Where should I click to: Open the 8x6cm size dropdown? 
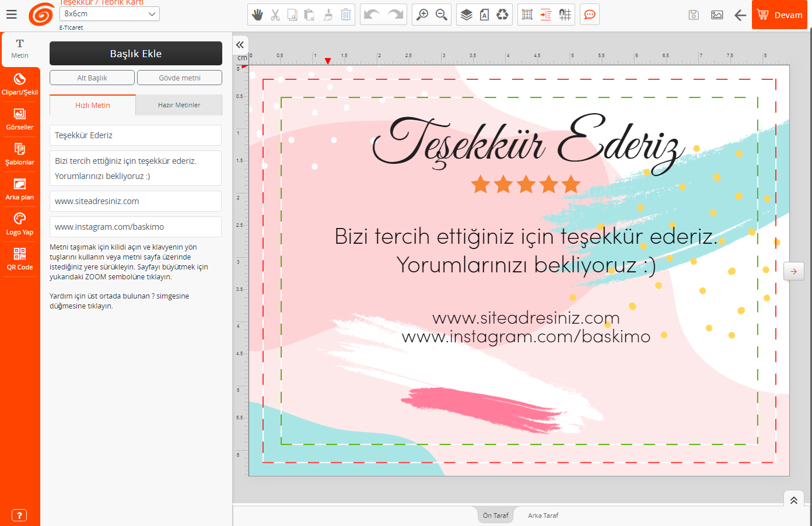point(109,13)
